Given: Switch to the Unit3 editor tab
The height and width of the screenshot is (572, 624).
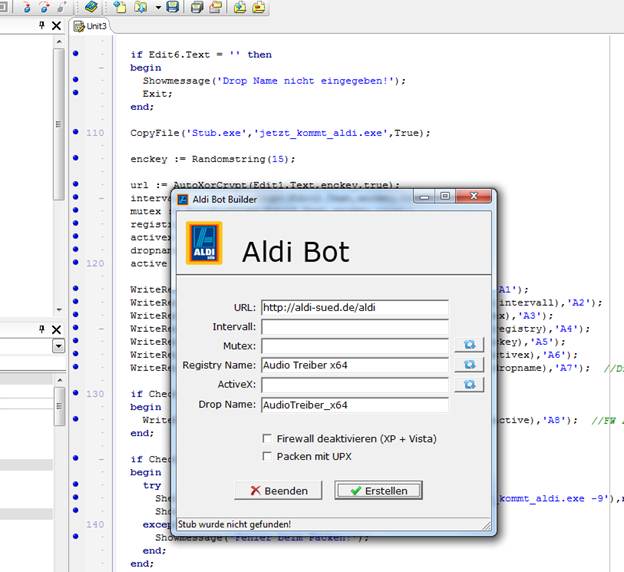Looking at the screenshot, I should click(91, 26).
